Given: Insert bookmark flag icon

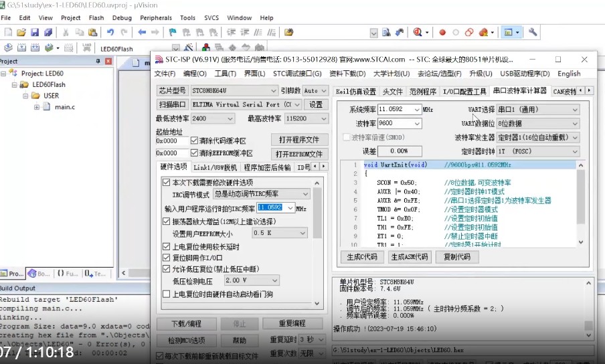Looking at the screenshot, I should [173, 32].
